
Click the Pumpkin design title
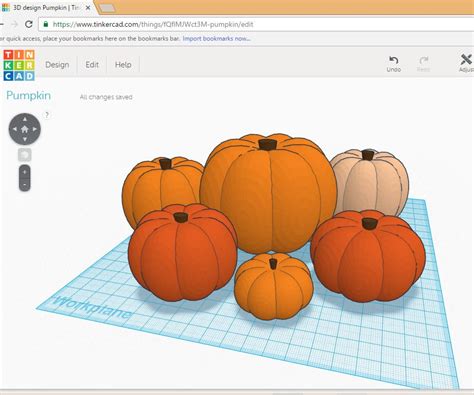(29, 96)
